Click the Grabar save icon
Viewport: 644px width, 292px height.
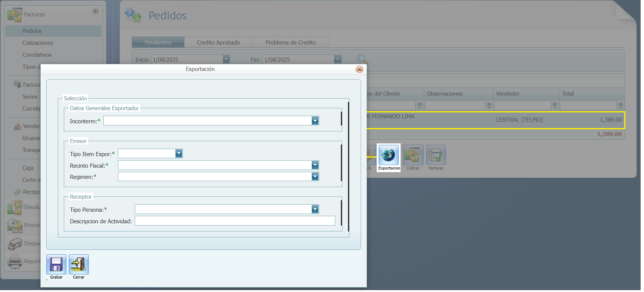(56, 264)
